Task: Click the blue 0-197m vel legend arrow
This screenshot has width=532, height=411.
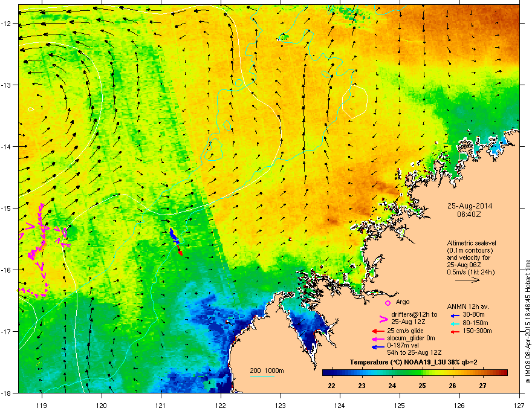Action: [378, 347]
